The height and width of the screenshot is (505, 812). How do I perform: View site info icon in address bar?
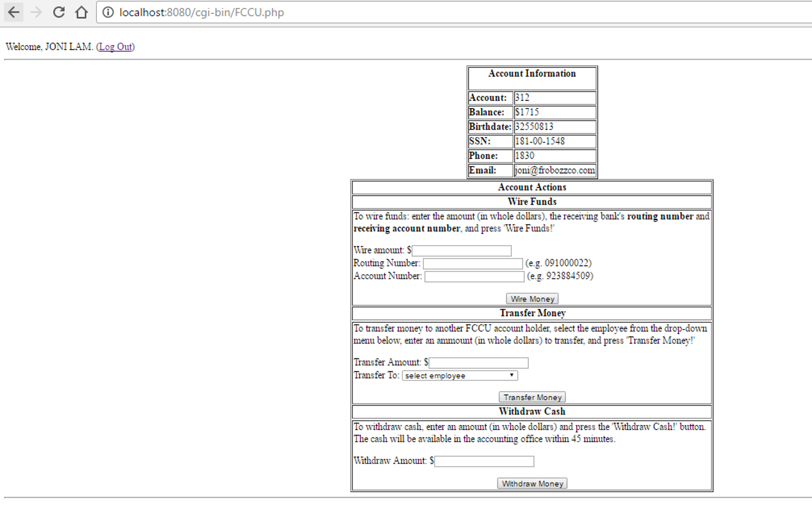(x=108, y=12)
